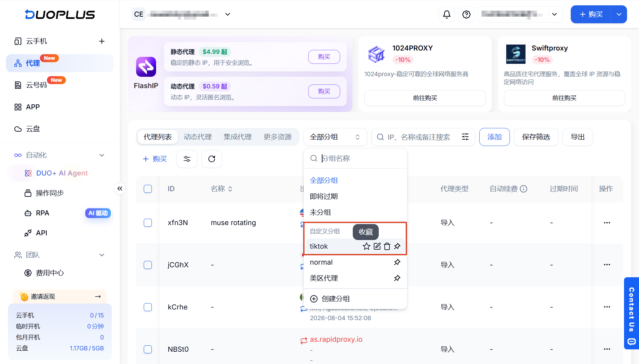Select all rows with header checkbox

click(x=148, y=189)
